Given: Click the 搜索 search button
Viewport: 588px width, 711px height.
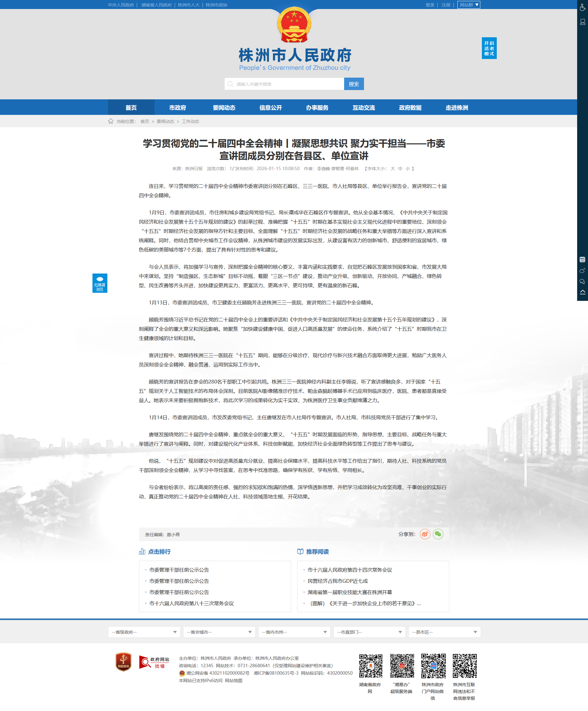Looking at the screenshot, I should pos(353,84).
